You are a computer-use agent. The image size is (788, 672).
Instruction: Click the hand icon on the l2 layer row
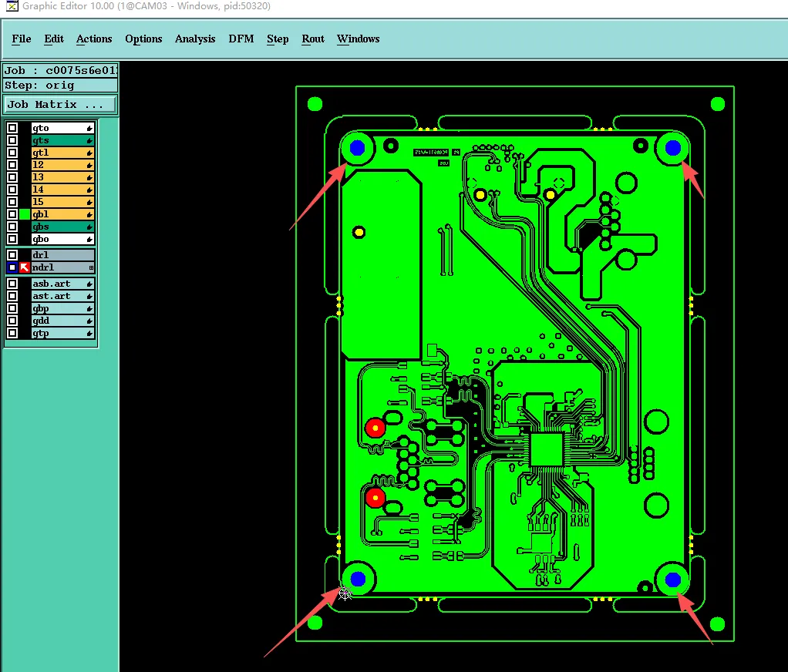click(x=89, y=165)
